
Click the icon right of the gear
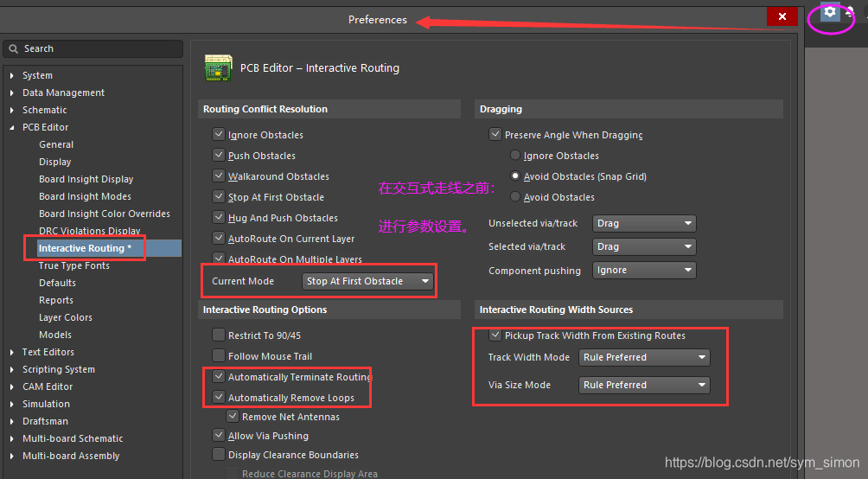[851, 12]
